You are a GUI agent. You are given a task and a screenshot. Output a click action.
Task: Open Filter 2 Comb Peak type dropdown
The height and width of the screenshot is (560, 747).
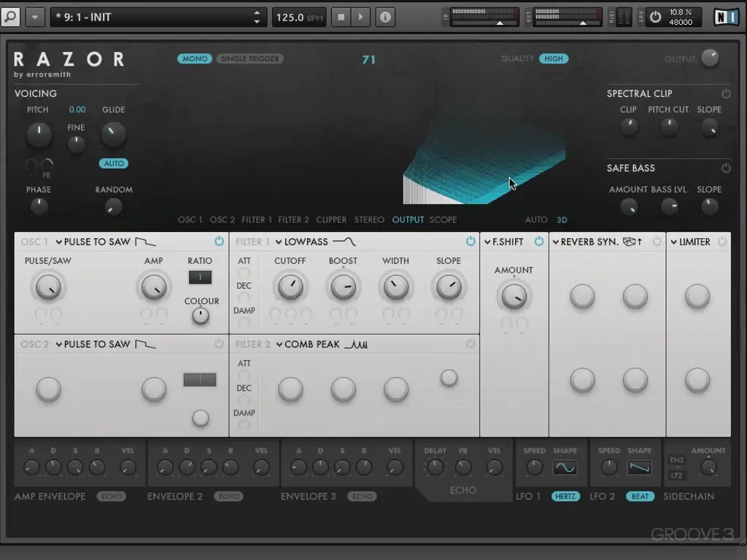click(x=322, y=344)
